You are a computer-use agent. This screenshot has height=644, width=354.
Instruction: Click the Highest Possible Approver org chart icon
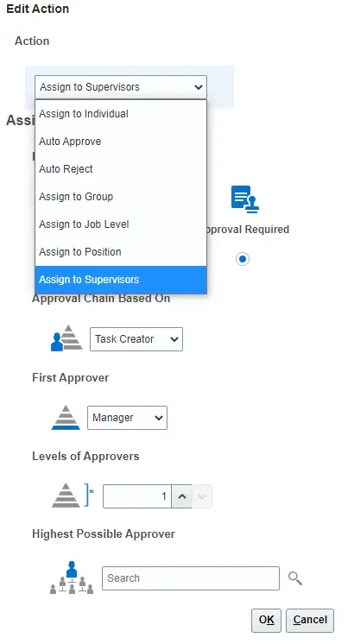point(72,578)
